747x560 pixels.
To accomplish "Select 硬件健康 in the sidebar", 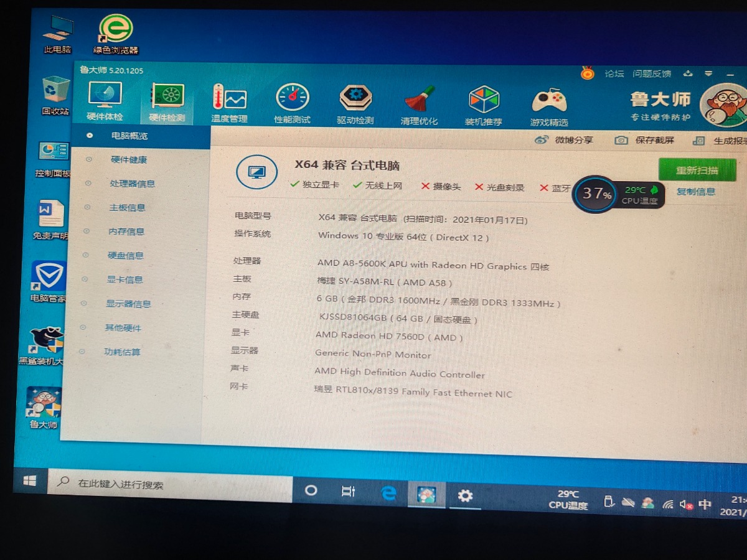I will point(129,159).
